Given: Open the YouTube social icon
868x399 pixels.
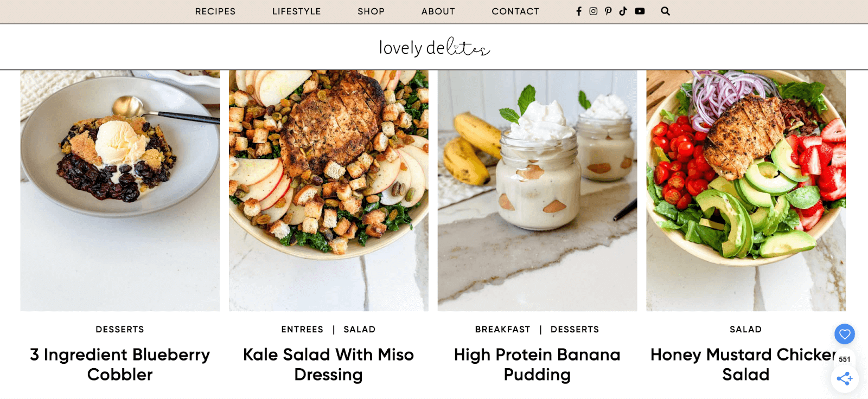Looking at the screenshot, I should (x=640, y=11).
